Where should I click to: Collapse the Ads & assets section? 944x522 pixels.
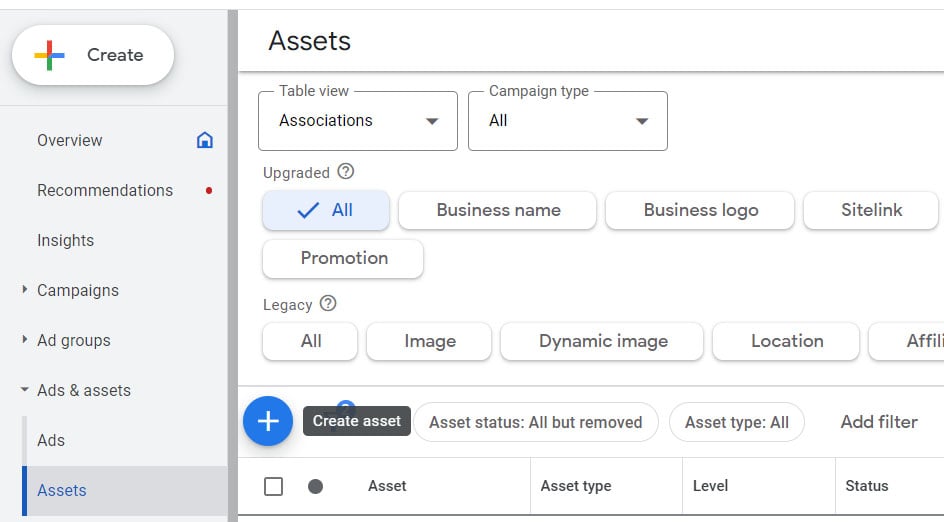point(25,390)
